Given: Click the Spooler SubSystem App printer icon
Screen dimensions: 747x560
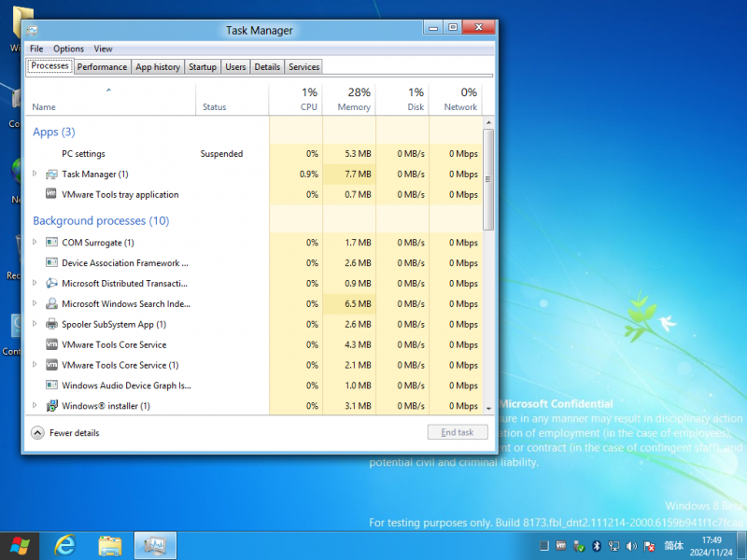Looking at the screenshot, I should [x=51, y=324].
